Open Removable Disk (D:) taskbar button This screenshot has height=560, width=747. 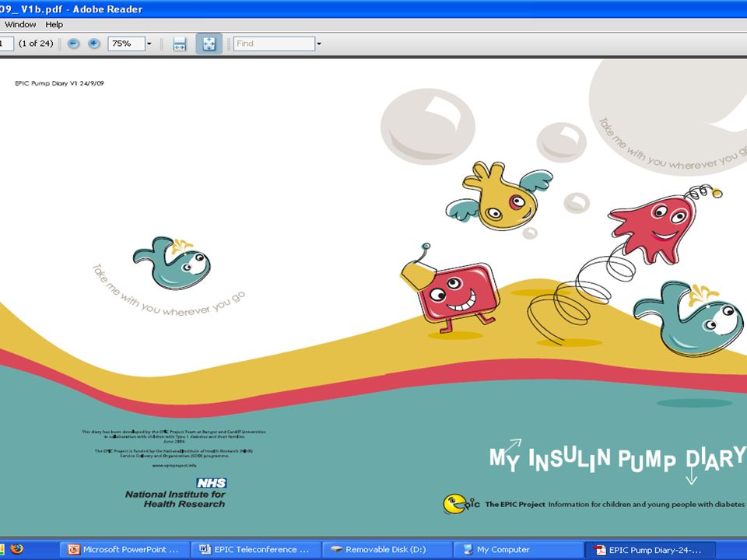pyautogui.click(x=387, y=550)
